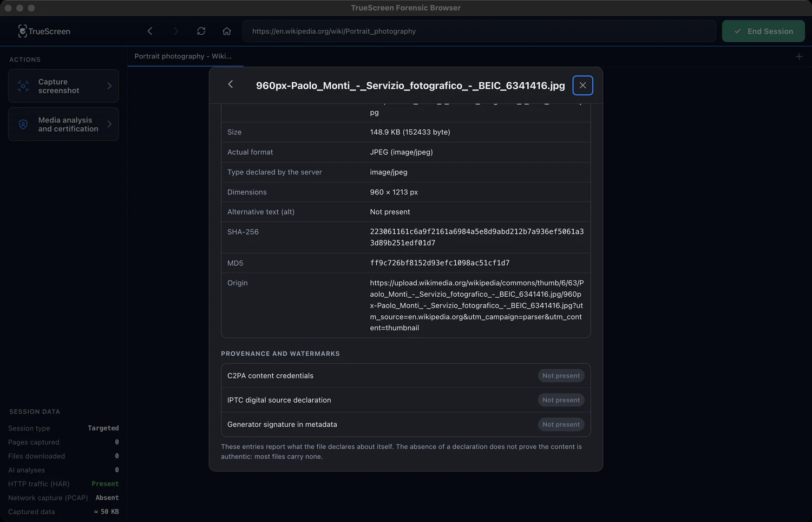
Task: Click the Pages captured row
Action: (x=63, y=442)
